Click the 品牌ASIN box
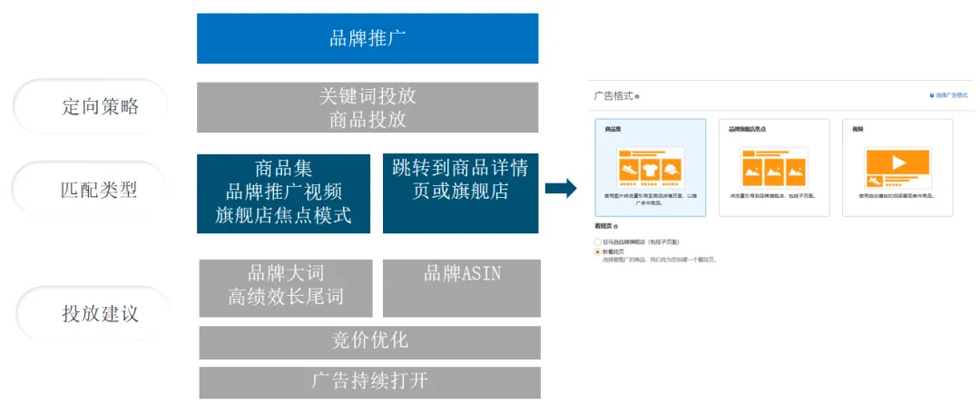The image size is (980, 404). tap(462, 289)
